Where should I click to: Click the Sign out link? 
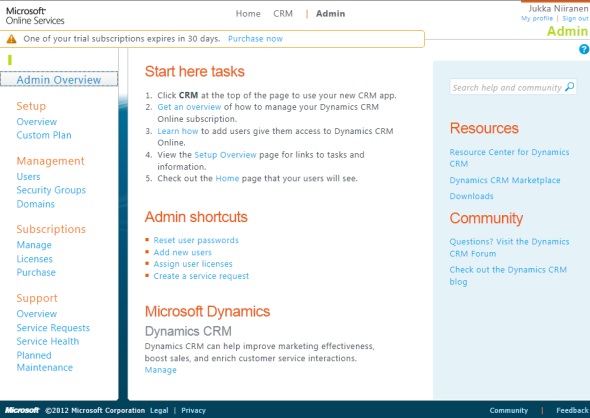(575, 18)
